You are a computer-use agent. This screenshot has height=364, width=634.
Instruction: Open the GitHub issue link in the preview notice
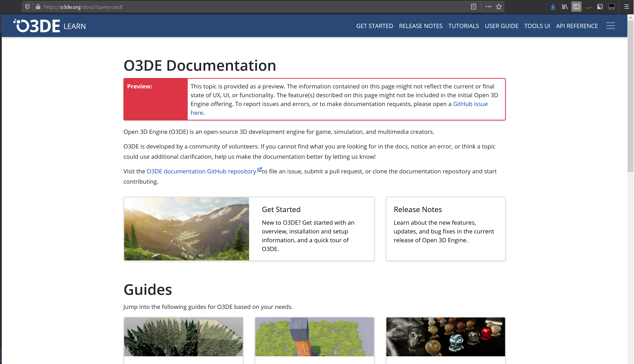470,104
